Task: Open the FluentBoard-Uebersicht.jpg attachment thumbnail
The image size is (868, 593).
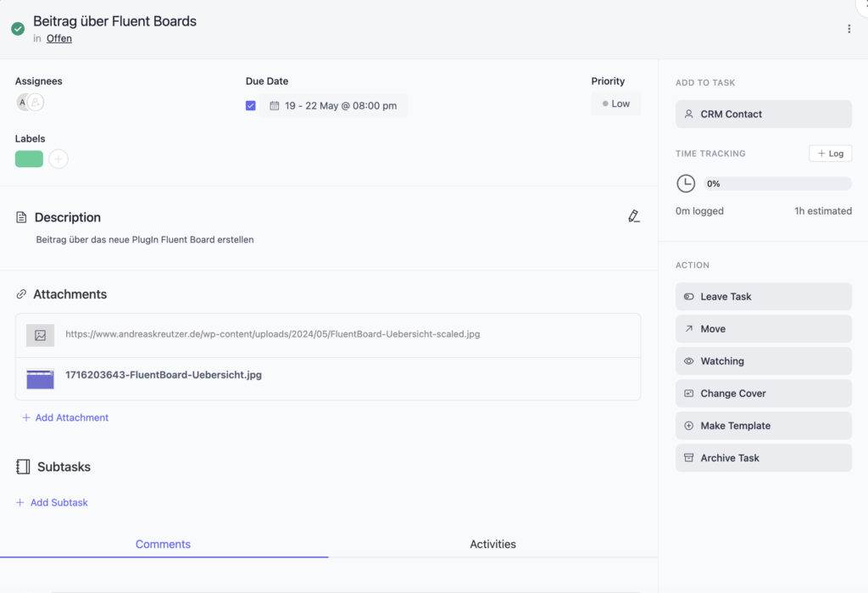Action: point(40,375)
